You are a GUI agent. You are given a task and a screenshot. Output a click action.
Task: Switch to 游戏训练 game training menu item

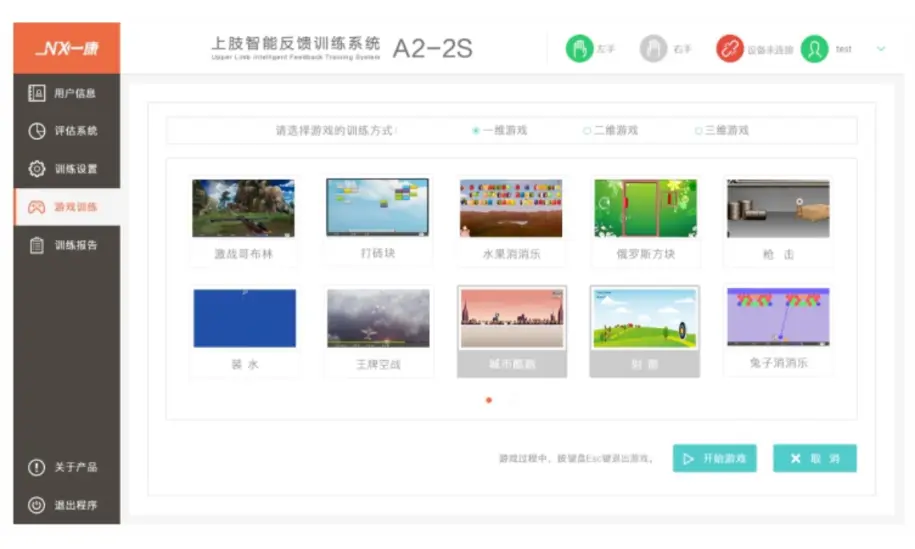point(66,207)
